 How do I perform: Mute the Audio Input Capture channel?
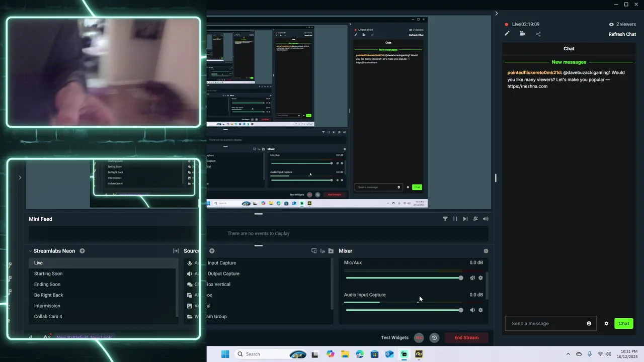click(x=472, y=310)
